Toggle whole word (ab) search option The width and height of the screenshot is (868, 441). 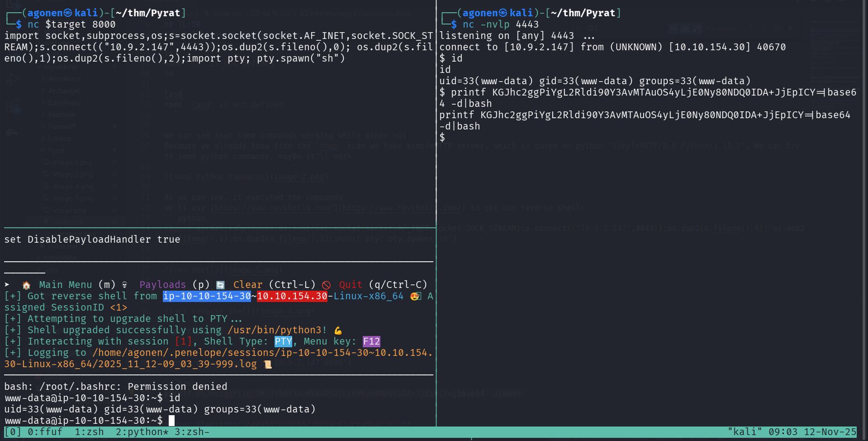pyautogui.click(x=685, y=28)
